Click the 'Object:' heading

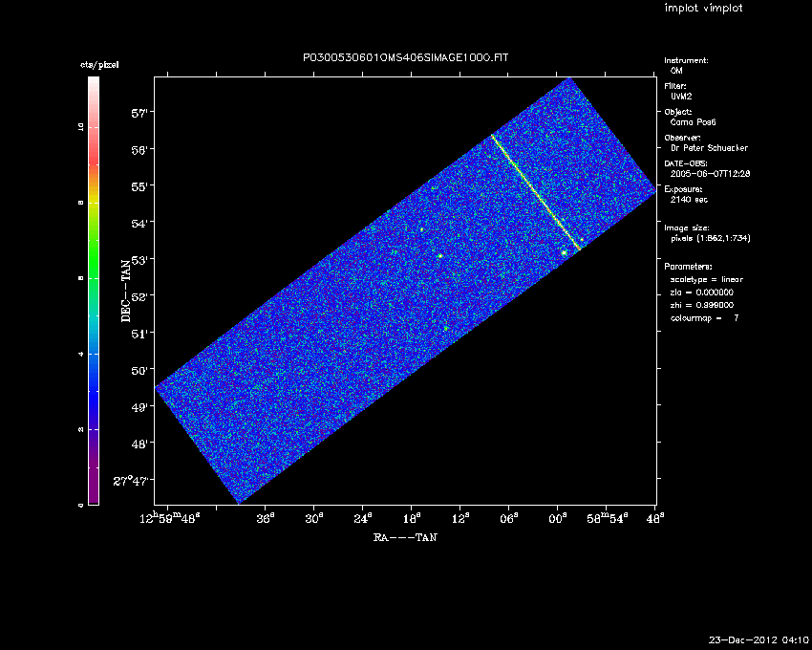(x=678, y=112)
